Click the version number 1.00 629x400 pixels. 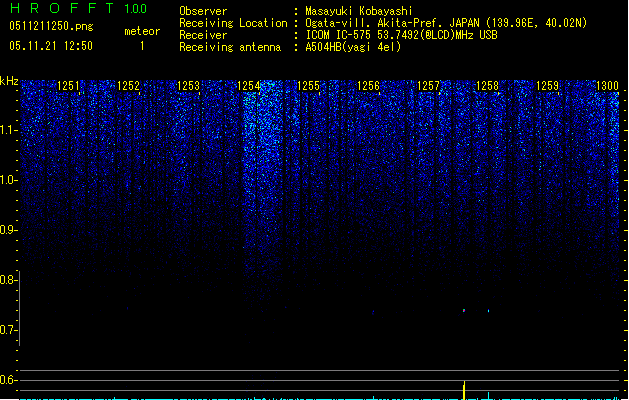tap(136, 9)
